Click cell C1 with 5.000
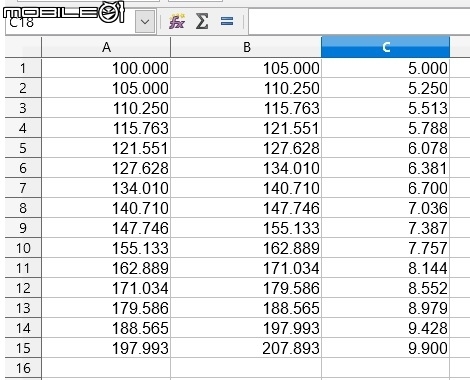 [386, 68]
